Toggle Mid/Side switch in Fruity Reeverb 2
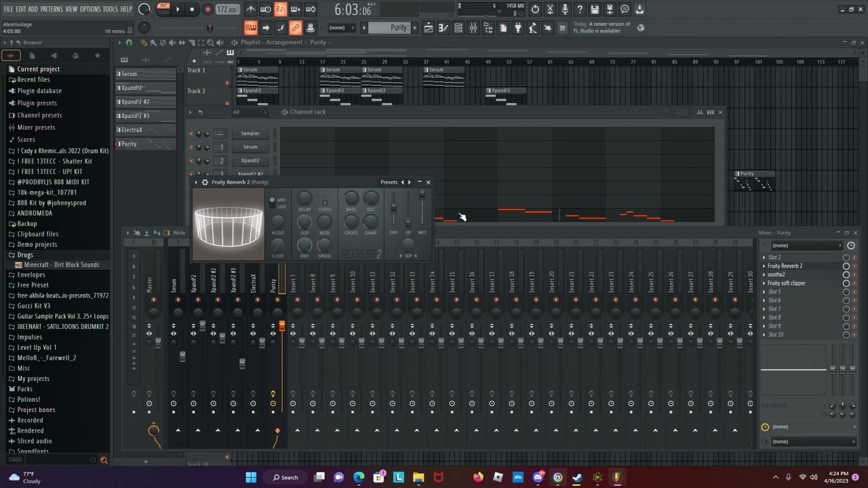 pos(272,203)
